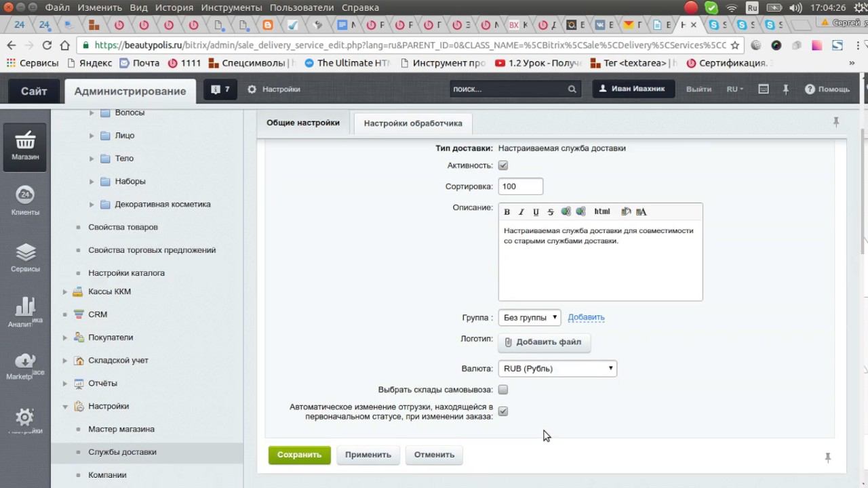Click the font color editor icon

tap(642, 211)
